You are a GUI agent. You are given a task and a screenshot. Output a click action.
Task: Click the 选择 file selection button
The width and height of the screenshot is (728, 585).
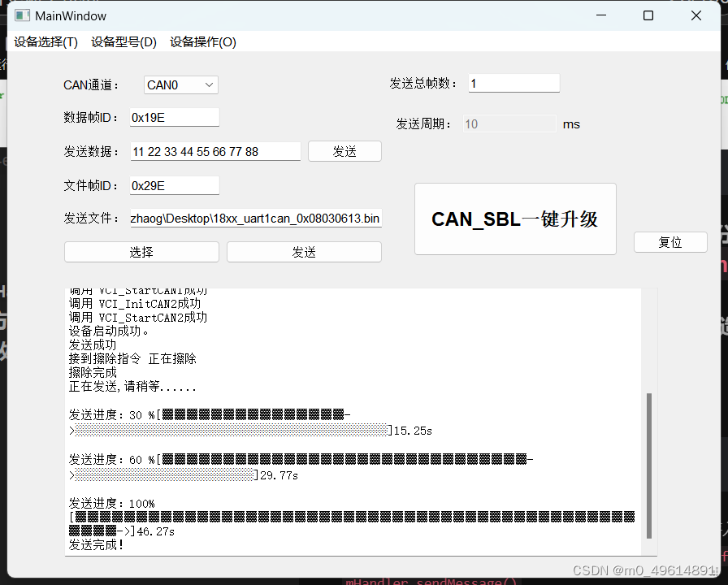coord(141,251)
